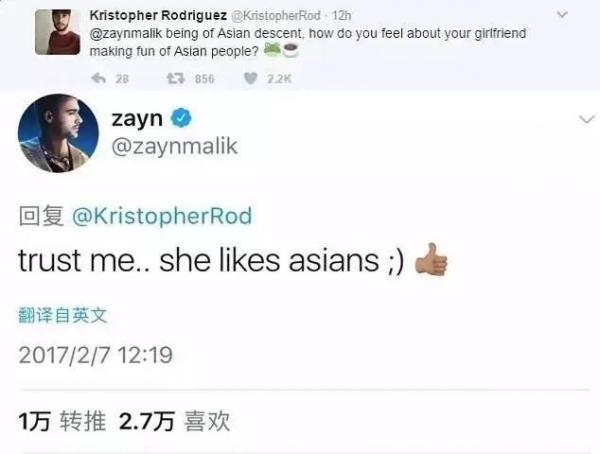
Task: Click the 12h timestamp on Kristopher's tweet
Action: point(341,16)
